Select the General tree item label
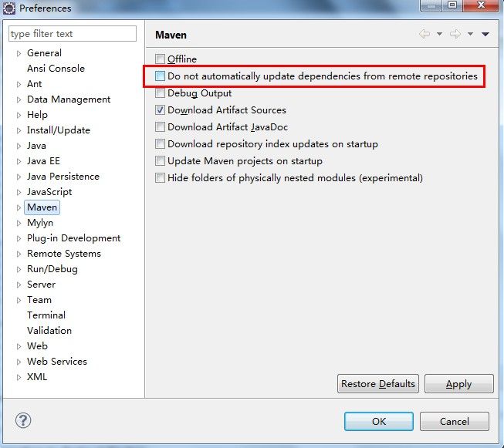The image size is (504, 448). 44,53
